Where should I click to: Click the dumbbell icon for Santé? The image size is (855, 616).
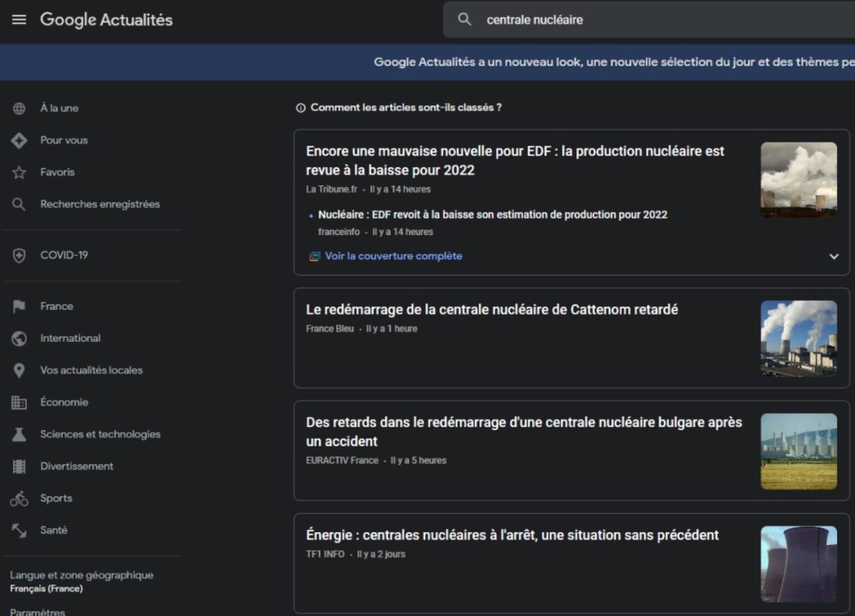[x=19, y=530]
